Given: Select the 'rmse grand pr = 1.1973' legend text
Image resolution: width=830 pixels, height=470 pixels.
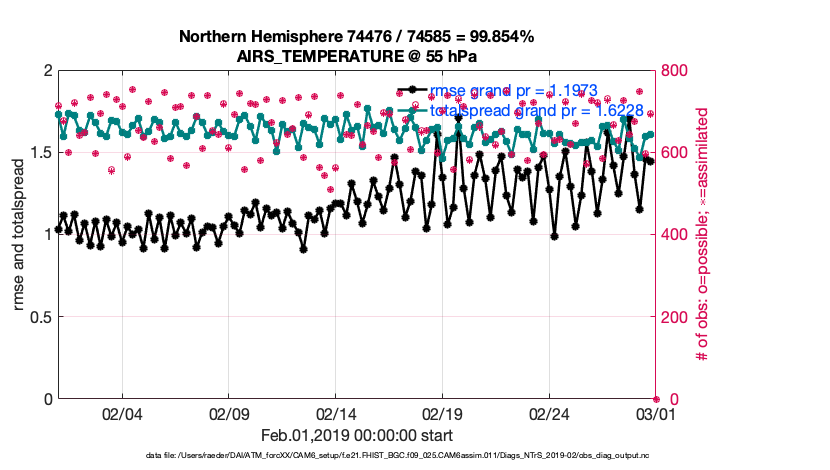Looking at the screenshot, I should click(513, 92).
